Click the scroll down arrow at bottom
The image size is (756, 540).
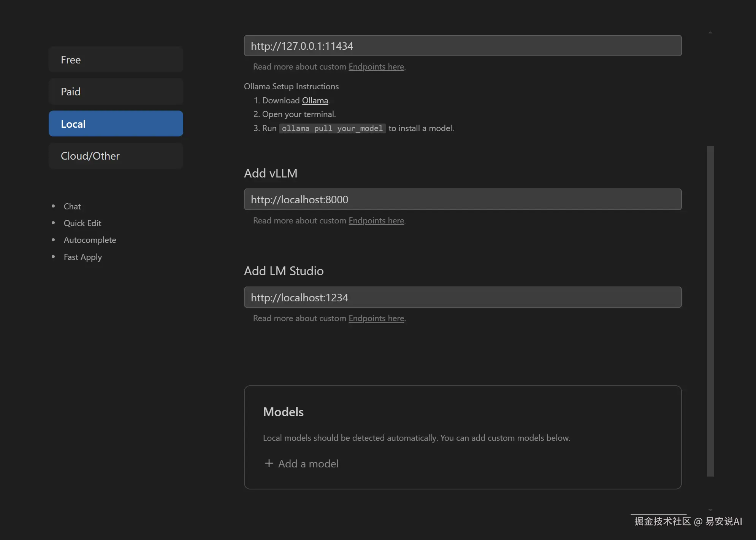coord(710,510)
